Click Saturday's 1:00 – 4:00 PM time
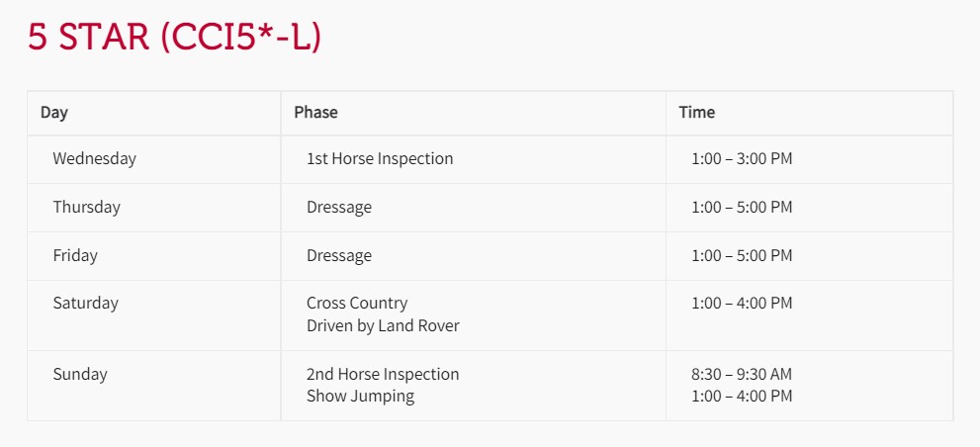Viewport: 980px width, 447px height. coord(742,304)
